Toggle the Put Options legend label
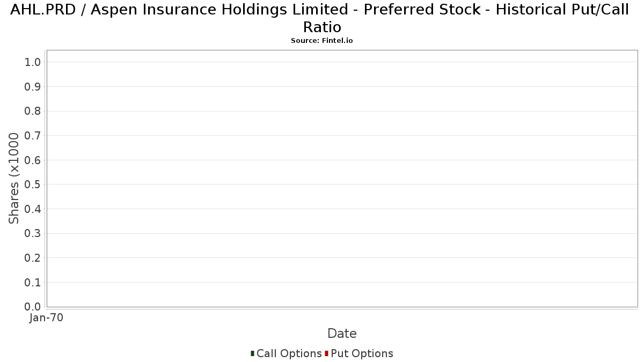 click(362, 353)
